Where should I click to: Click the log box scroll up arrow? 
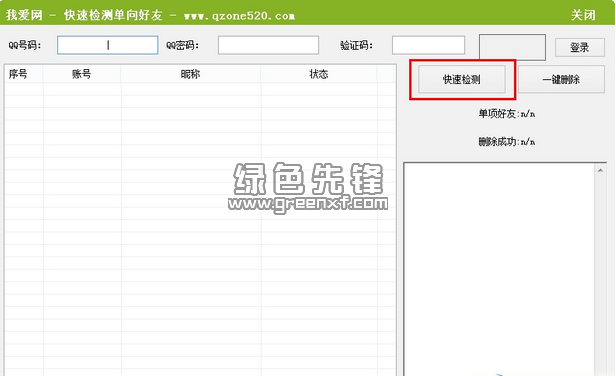click(600, 171)
